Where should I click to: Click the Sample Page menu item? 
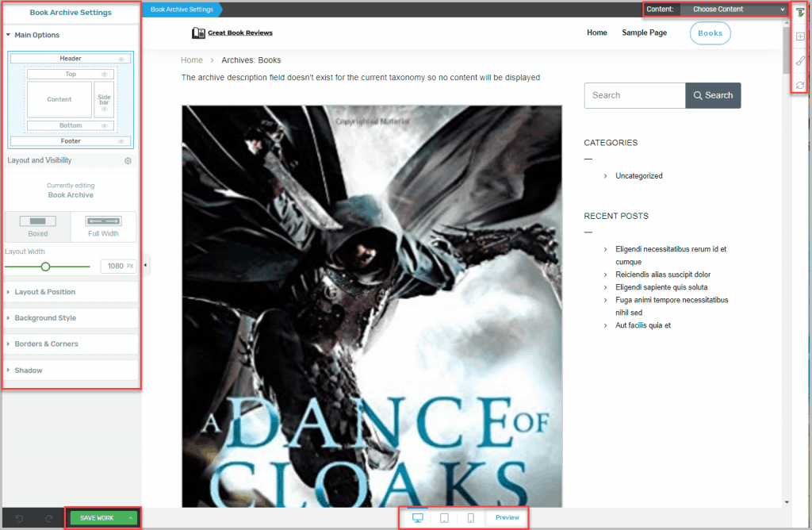644,33
